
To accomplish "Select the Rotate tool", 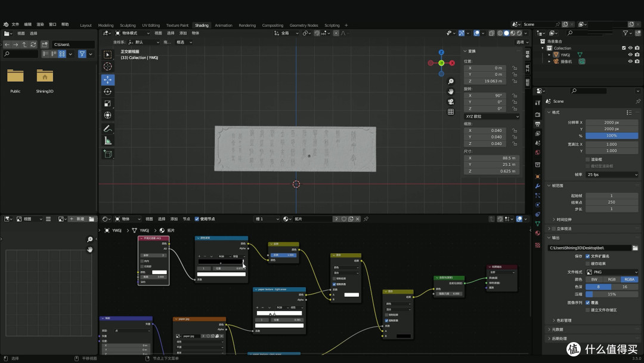I will [107, 92].
